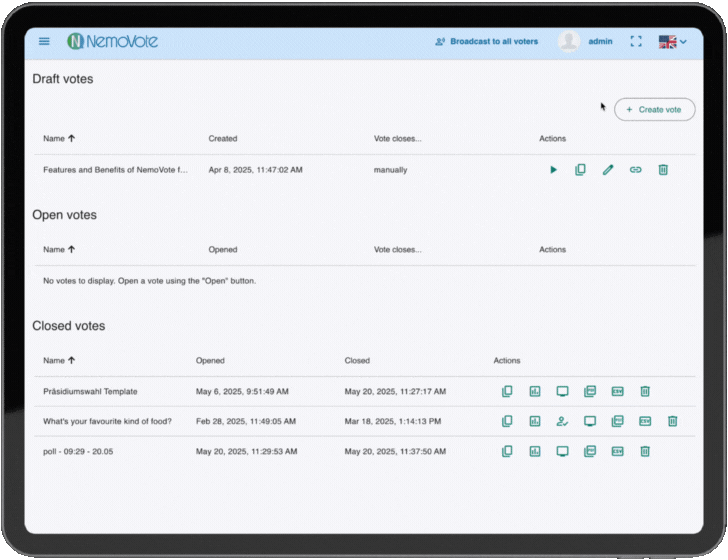Export poll - 09:29 - 20.05 as PDF
This screenshot has height=560, width=728.
point(590,451)
